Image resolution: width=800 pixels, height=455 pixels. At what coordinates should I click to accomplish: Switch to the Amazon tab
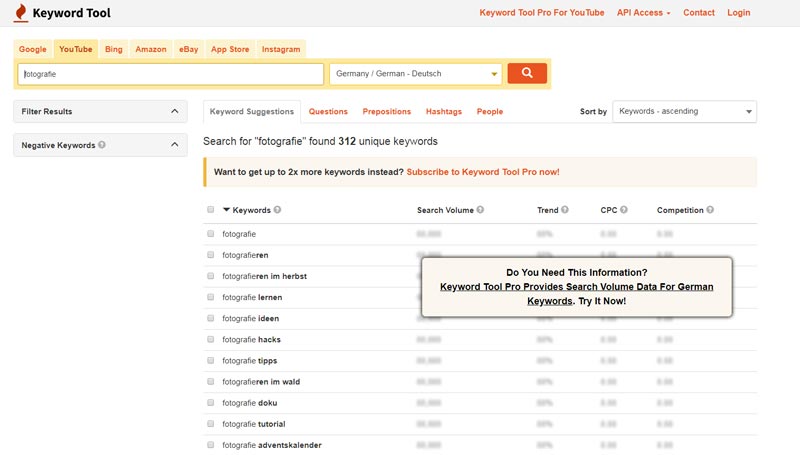(151, 49)
